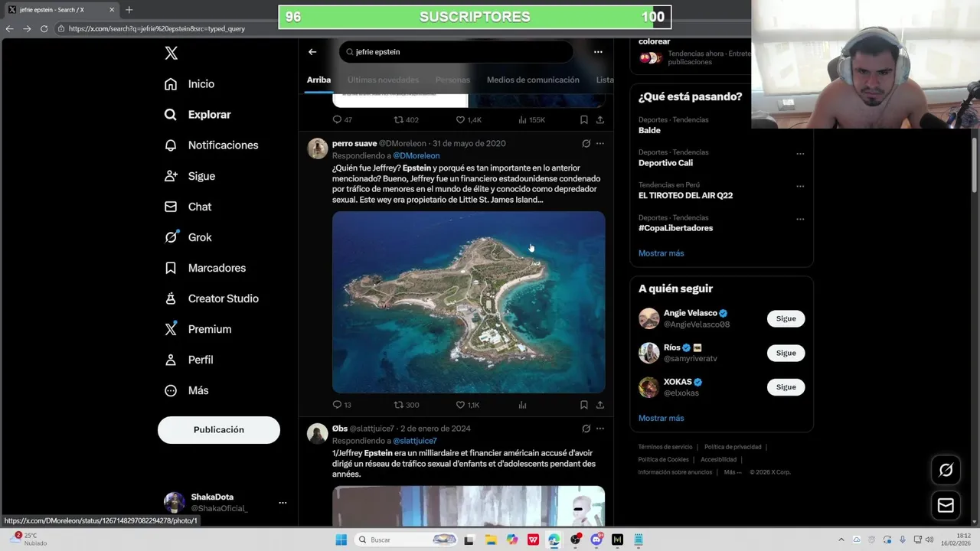Show hidden tray icons chevron
Screen dimensions: 980x551
841,540
